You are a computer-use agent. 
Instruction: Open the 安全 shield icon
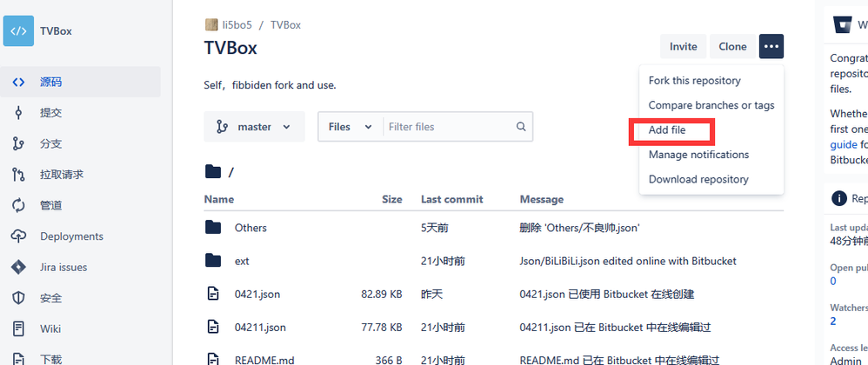[x=18, y=299]
